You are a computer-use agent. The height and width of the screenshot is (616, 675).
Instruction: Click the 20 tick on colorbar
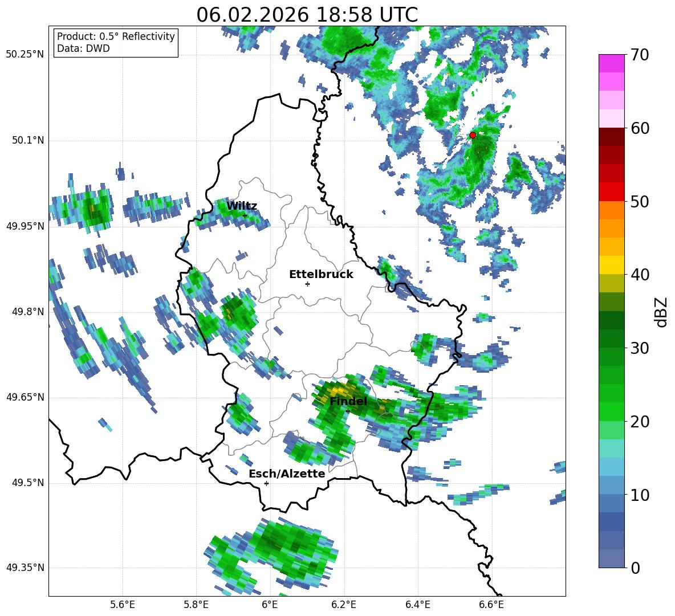[639, 422]
